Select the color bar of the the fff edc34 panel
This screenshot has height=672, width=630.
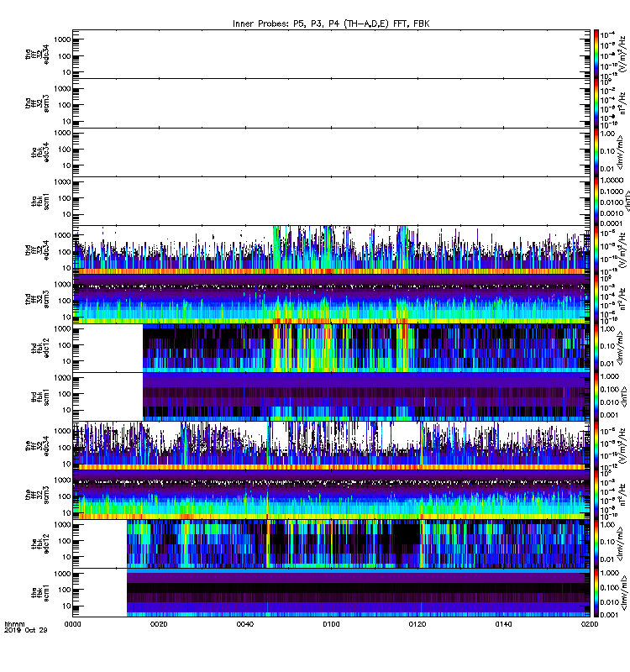click(596, 446)
